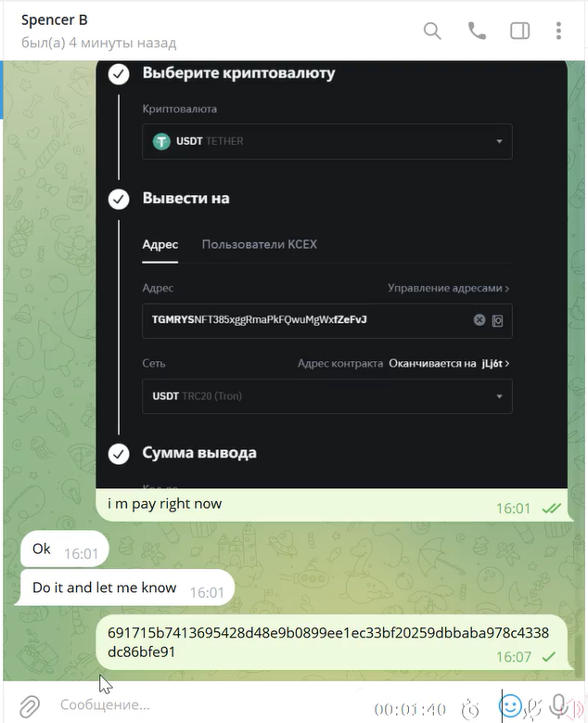This screenshot has height=723, width=588.
Task: Click the microphone voice message icon
Action: [558, 706]
